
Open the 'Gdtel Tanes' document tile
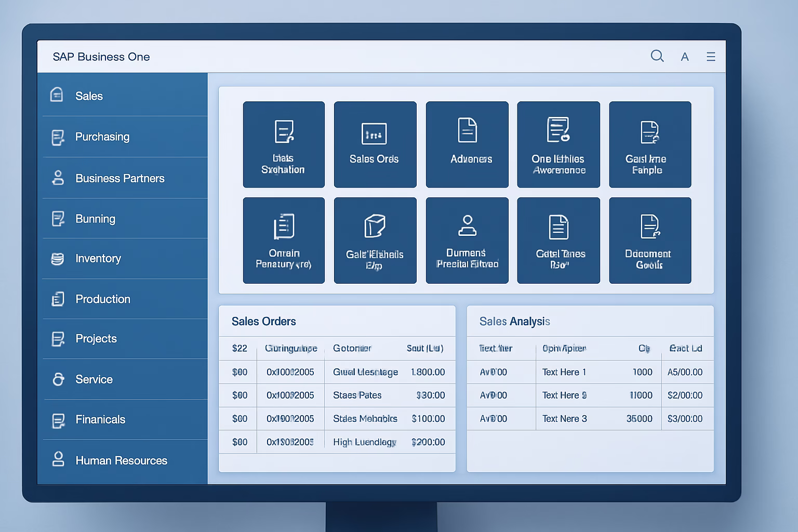[558, 241]
